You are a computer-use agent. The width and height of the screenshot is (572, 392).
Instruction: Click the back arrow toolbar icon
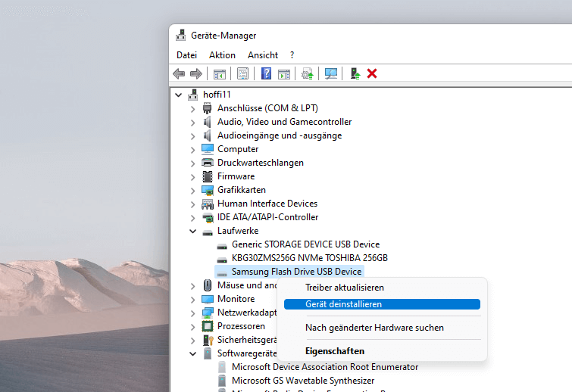(179, 73)
